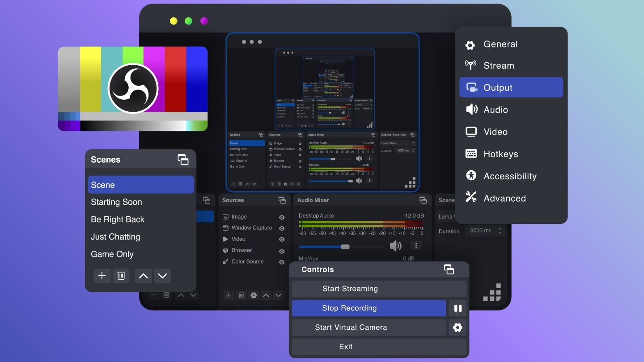This screenshot has height=362, width=644.
Task: Open source properties with the gear icon
Action: coord(254,295)
